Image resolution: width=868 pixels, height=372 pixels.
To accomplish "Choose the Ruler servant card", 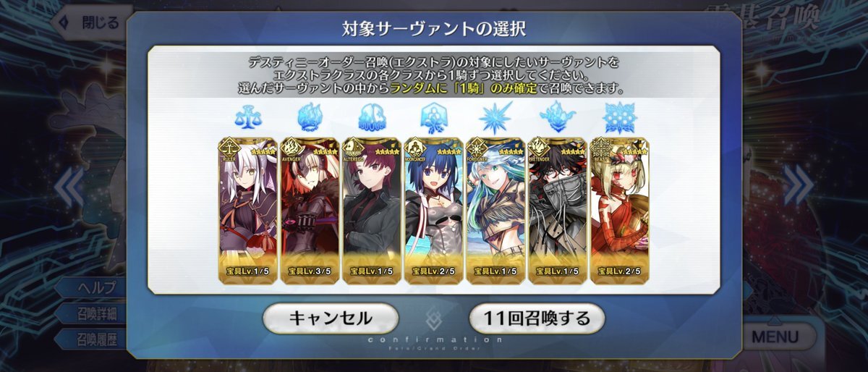I will [247, 210].
